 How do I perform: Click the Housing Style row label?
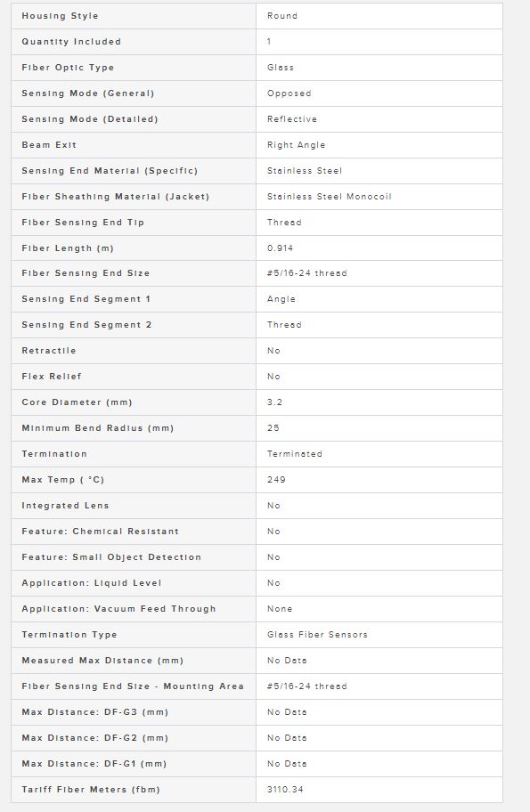(x=60, y=16)
